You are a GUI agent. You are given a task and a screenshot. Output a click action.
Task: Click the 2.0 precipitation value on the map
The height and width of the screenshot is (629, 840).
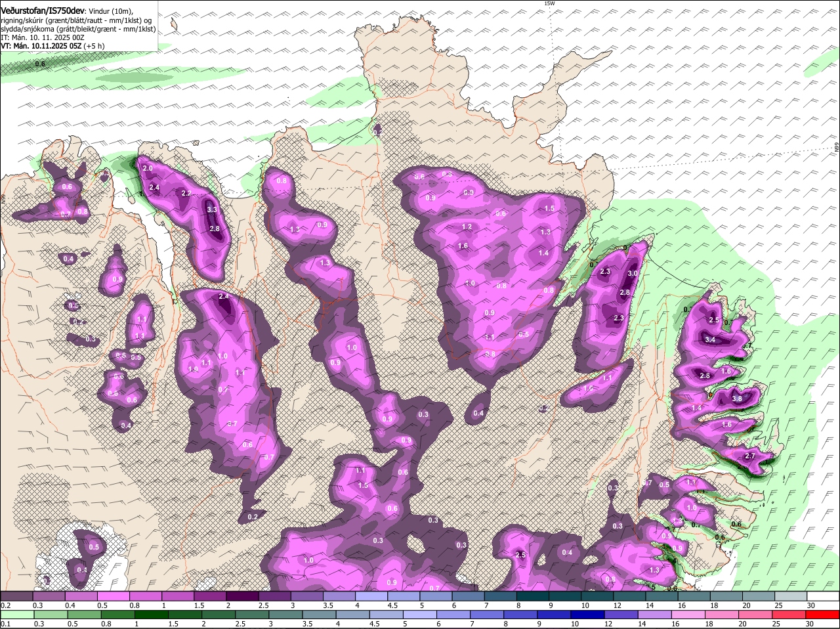click(148, 169)
